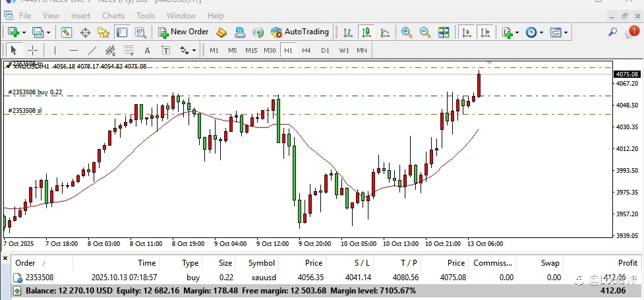Open search with the magnifier icon
This screenshot has width=644, height=300.
612,32
